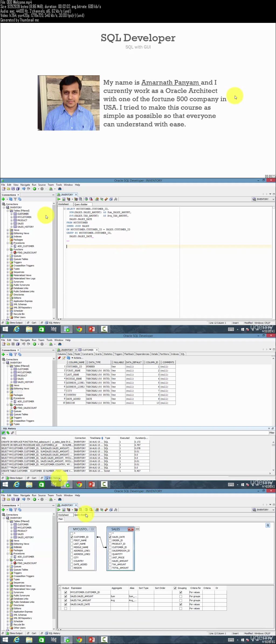
Task: Click the pin Freeze View icon on CUSTOMER tab
Action: pyautogui.click(x=59, y=358)
